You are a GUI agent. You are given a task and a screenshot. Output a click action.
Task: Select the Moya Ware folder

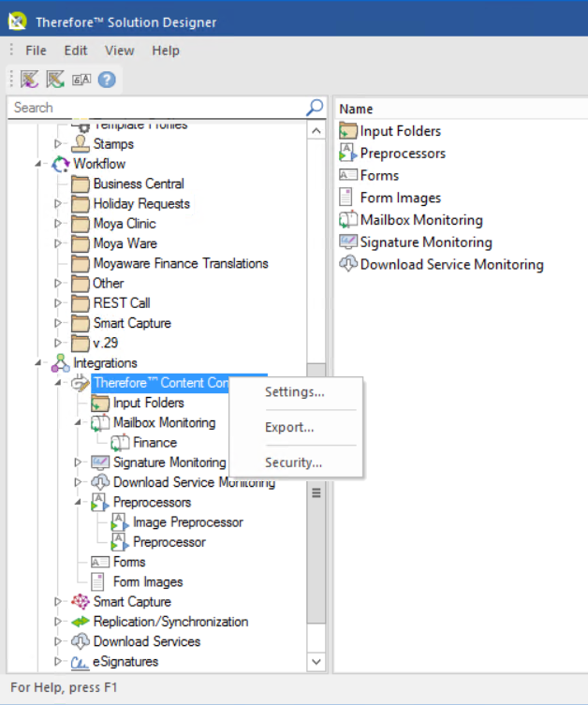[125, 243]
